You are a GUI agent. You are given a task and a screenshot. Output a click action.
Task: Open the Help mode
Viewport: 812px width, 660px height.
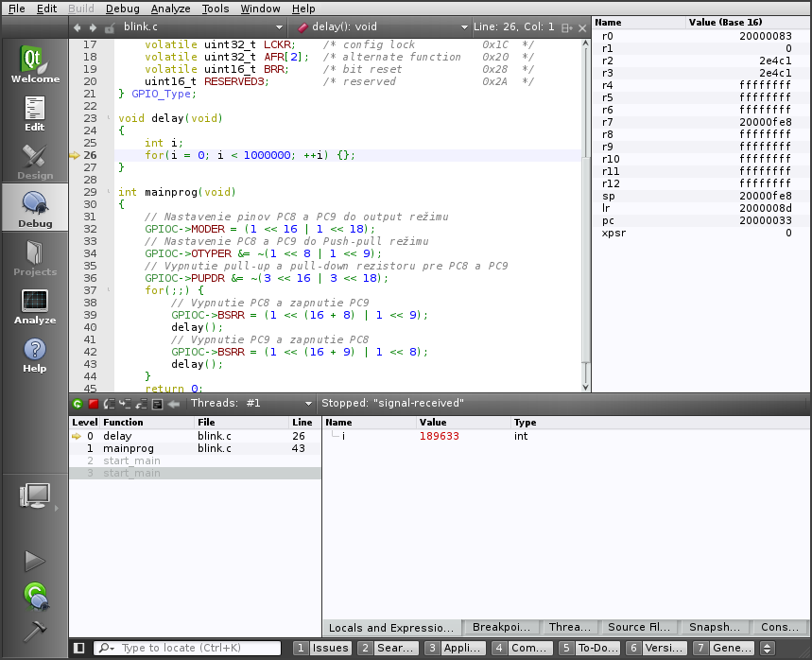tap(35, 355)
